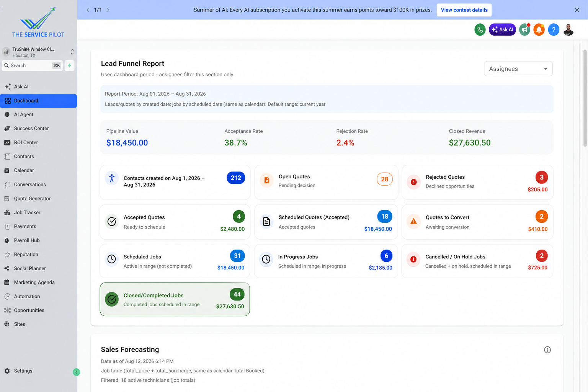The image size is (588, 392).
Task: Click the Social Planner share icon
Action: coord(7,268)
